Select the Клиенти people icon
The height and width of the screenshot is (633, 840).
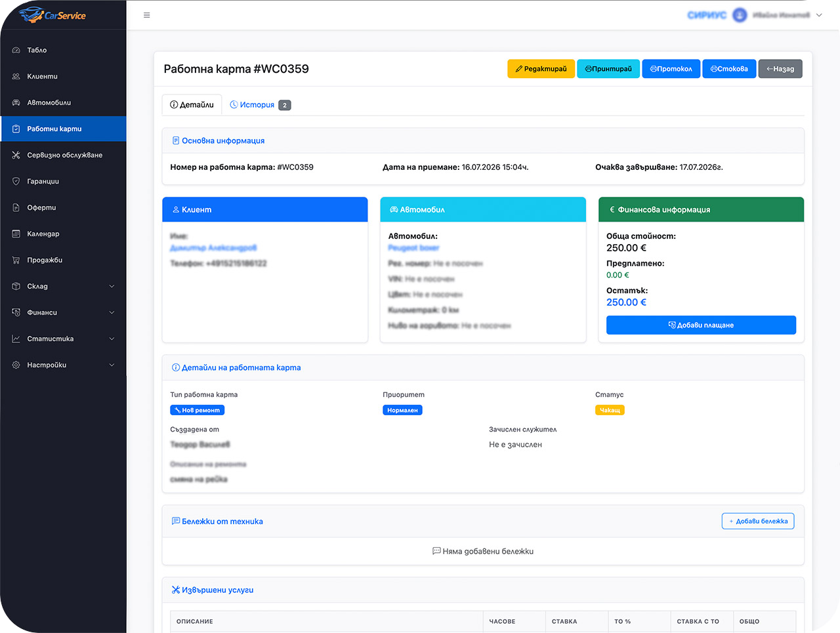pyautogui.click(x=16, y=76)
